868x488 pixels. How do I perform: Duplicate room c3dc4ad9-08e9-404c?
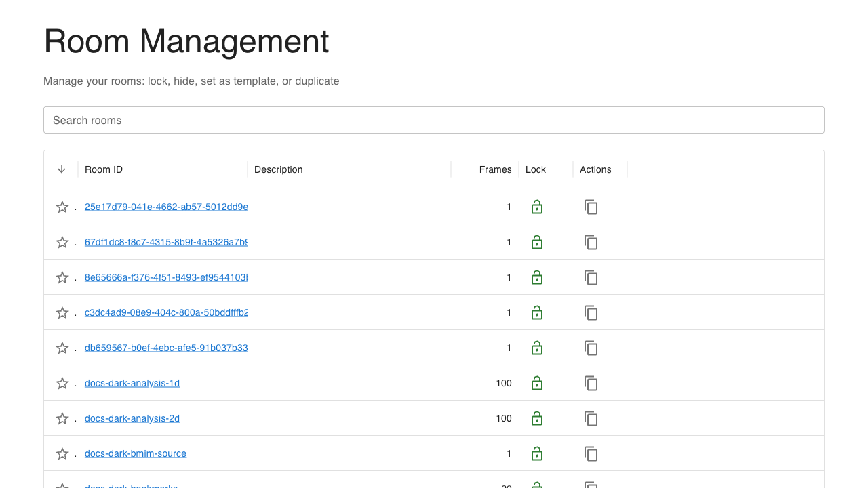click(591, 312)
